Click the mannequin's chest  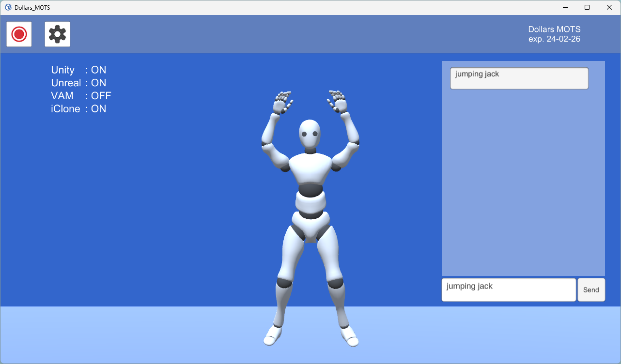pos(310,168)
